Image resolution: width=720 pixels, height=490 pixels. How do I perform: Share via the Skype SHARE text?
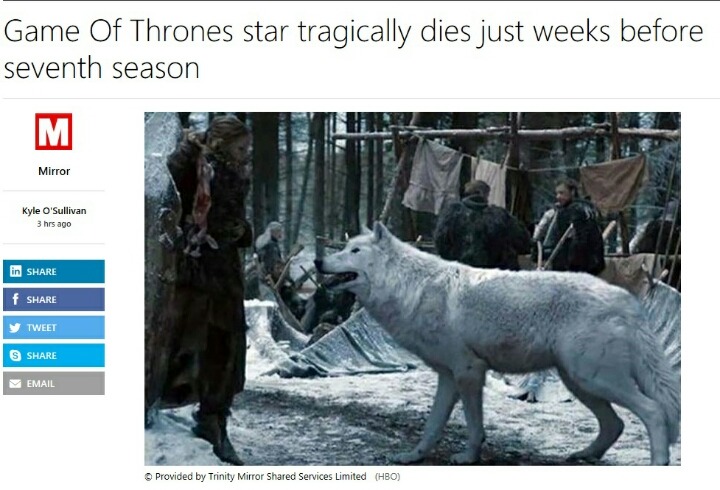(41, 356)
